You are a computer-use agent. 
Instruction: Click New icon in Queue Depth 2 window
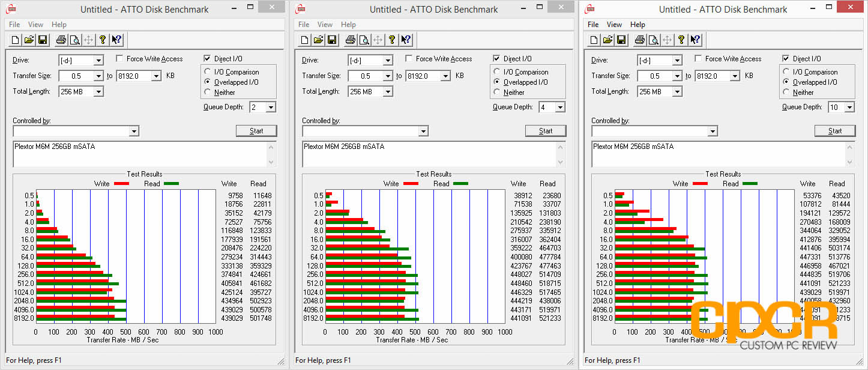(16, 40)
